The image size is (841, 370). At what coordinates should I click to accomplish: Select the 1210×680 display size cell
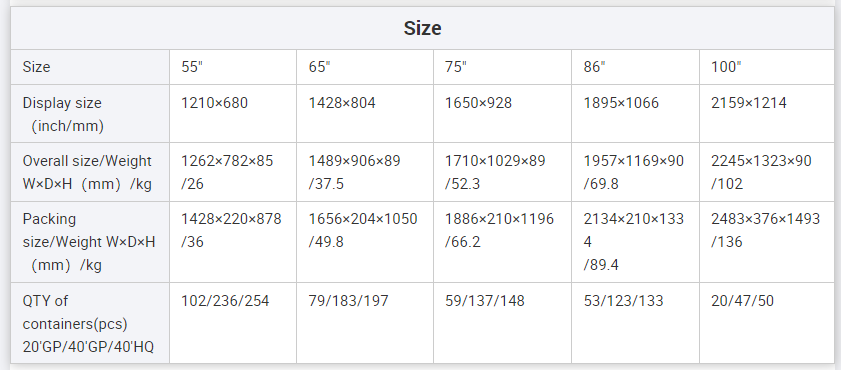point(233,114)
